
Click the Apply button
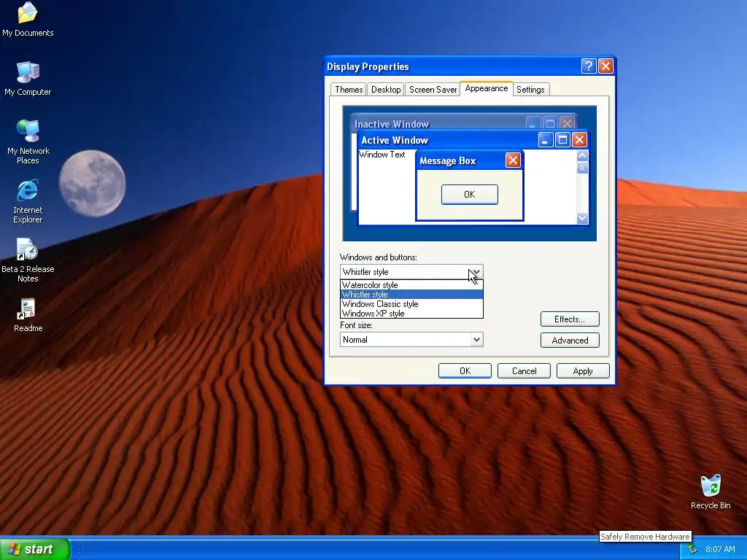[x=583, y=371]
